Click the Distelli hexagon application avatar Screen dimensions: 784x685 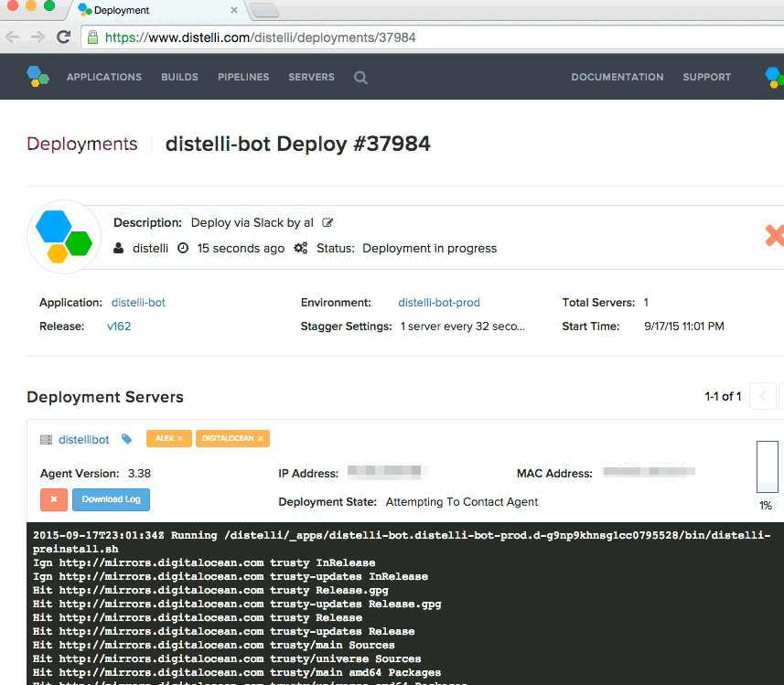64,237
